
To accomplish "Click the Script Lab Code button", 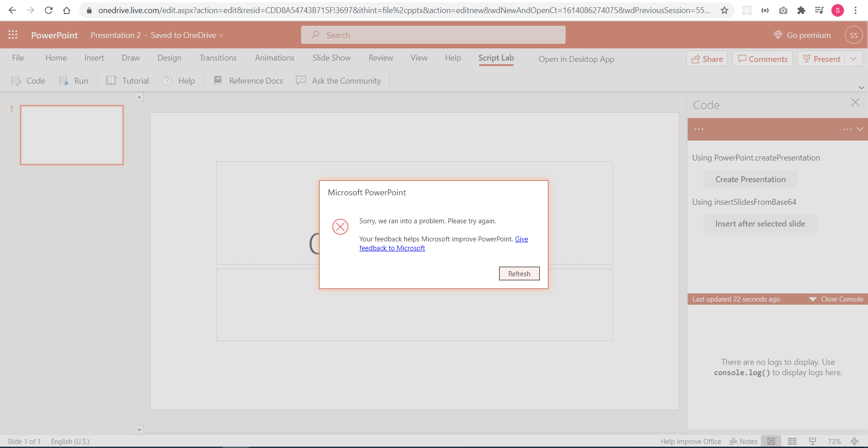I will (28, 80).
